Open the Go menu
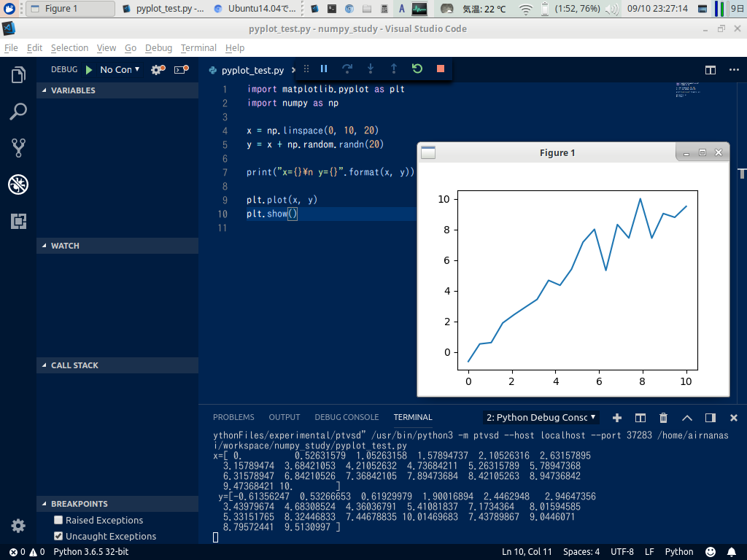 131,47
